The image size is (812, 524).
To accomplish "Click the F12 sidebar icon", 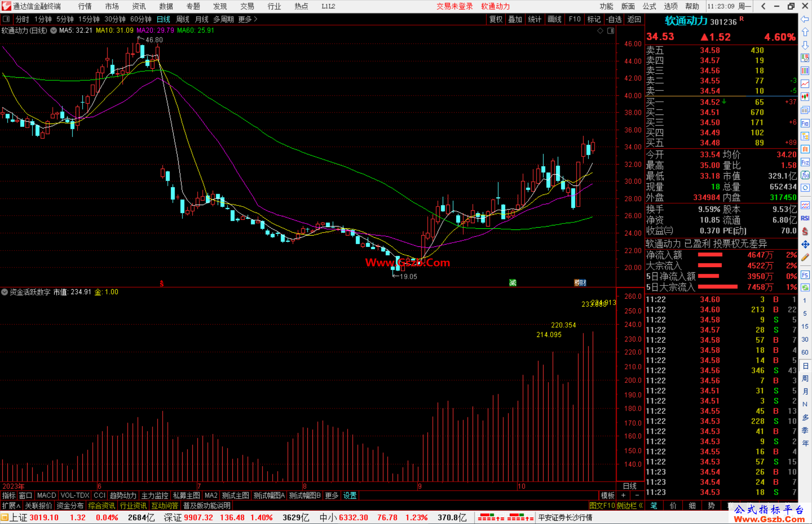I will pos(805,162).
